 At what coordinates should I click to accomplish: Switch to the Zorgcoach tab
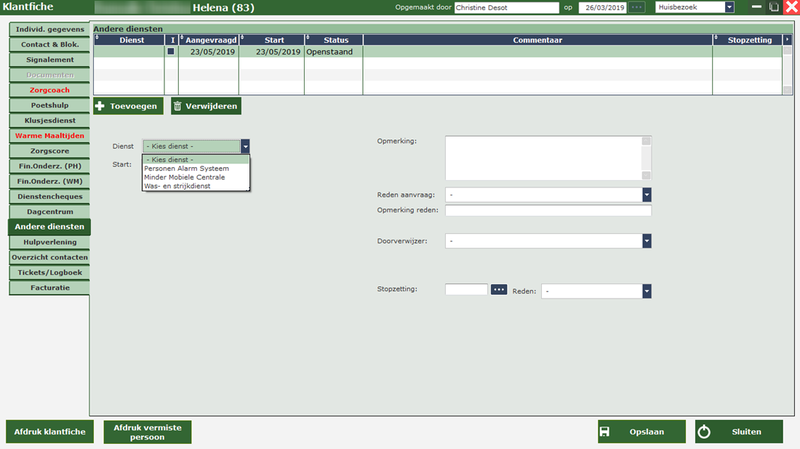(49, 90)
